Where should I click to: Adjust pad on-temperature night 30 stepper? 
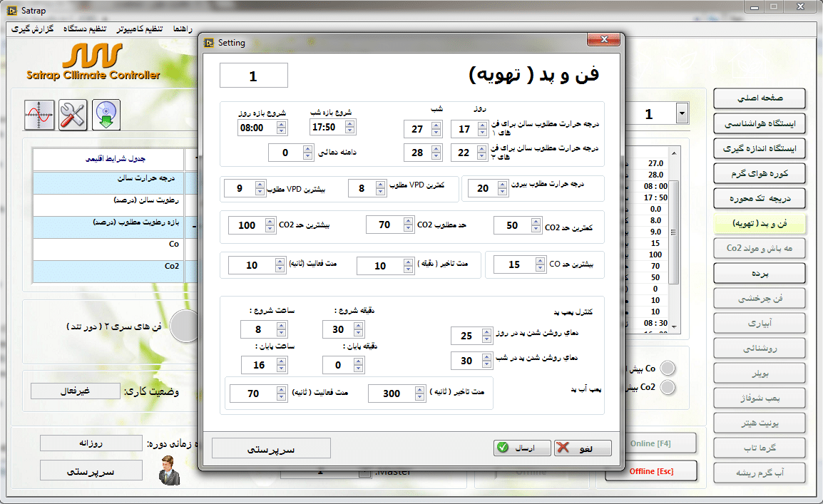coord(486,361)
